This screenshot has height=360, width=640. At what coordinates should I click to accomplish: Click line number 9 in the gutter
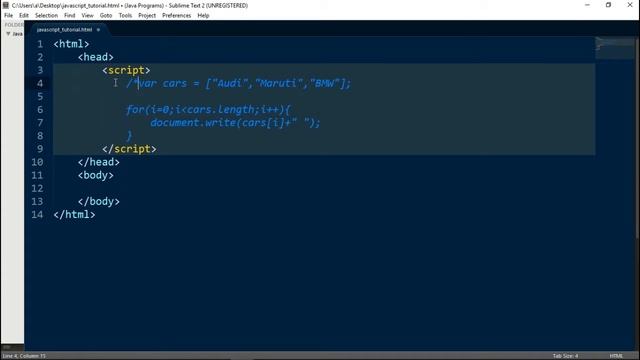tap(40, 149)
